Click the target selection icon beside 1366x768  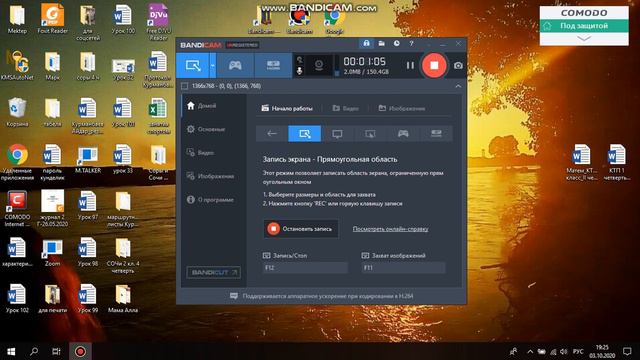point(184,86)
